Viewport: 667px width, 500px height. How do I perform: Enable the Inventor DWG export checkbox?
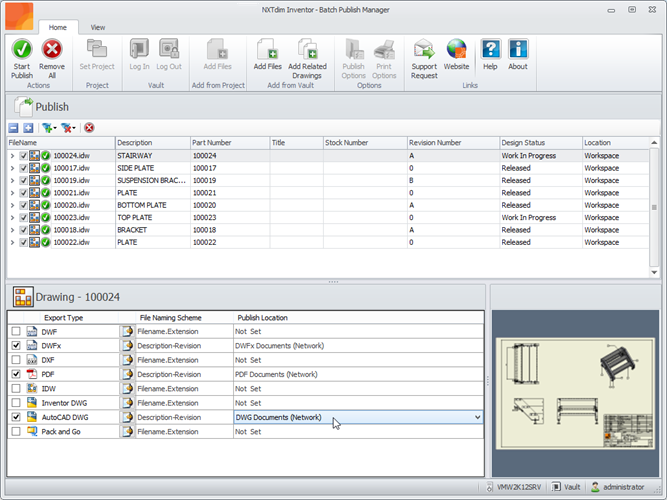[16, 403]
